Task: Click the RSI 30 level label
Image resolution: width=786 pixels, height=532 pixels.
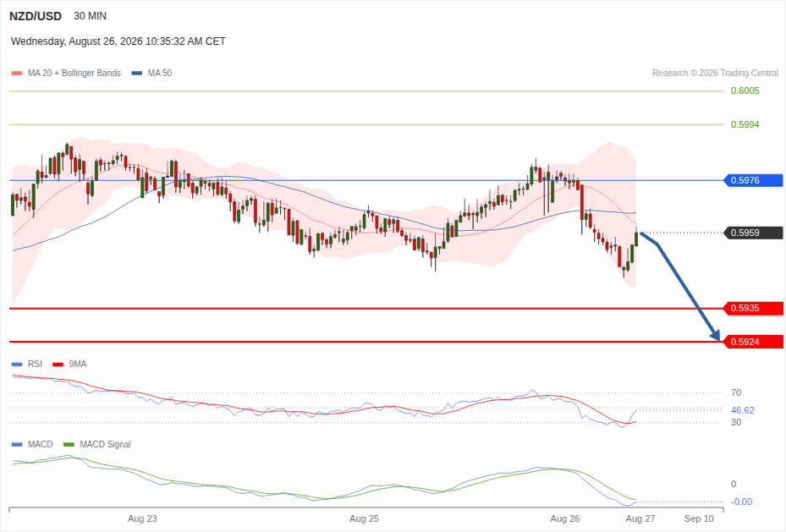Action: [736, 422]
